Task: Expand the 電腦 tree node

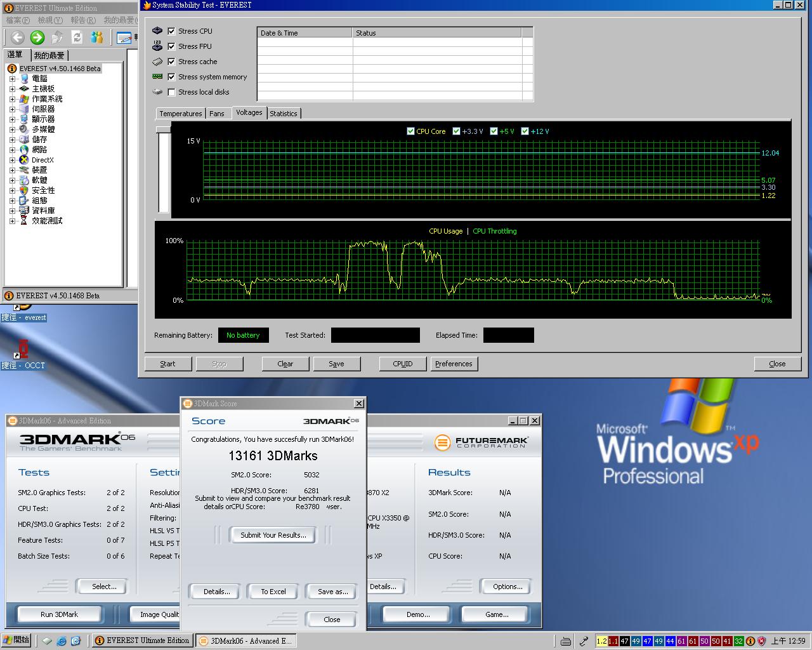Action: [12, 79]
